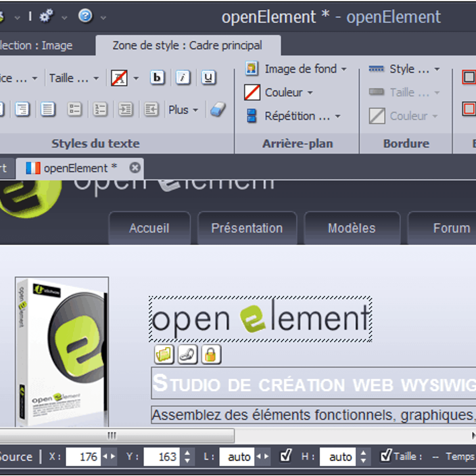Click the folder icon below the logo
The width and height of the screenshot is (476, 476).
point(164,354)
